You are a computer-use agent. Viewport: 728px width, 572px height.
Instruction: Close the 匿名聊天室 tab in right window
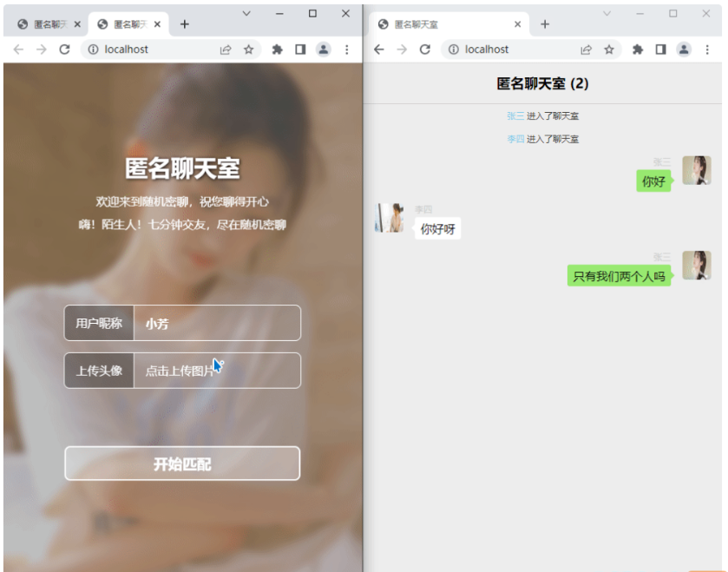pyautogui.click(x=518, y=24)
